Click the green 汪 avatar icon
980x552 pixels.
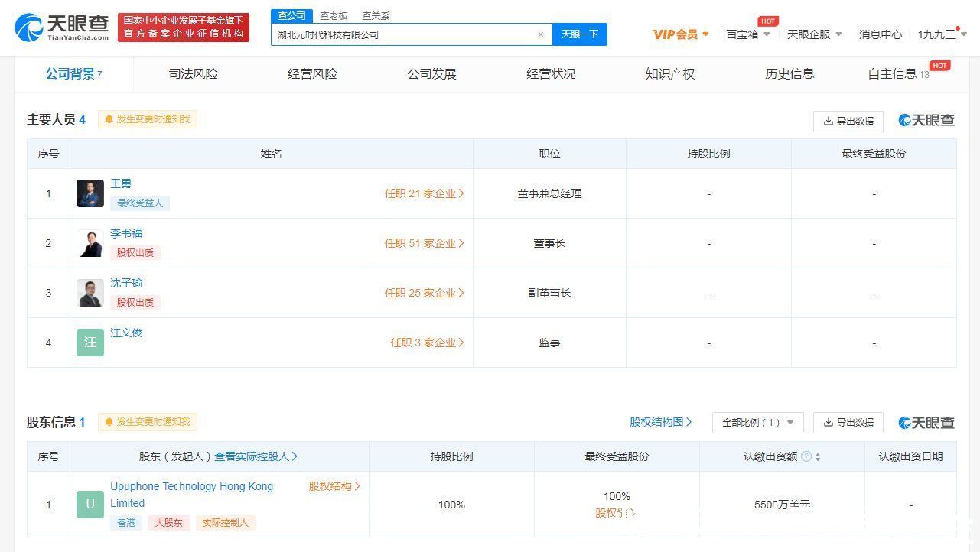[x=90, y=343]
